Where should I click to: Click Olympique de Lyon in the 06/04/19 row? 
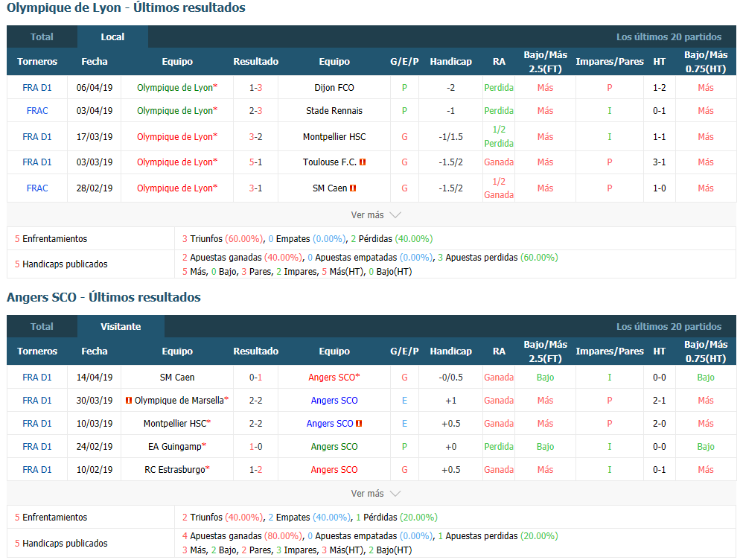(x=175, y=88)
